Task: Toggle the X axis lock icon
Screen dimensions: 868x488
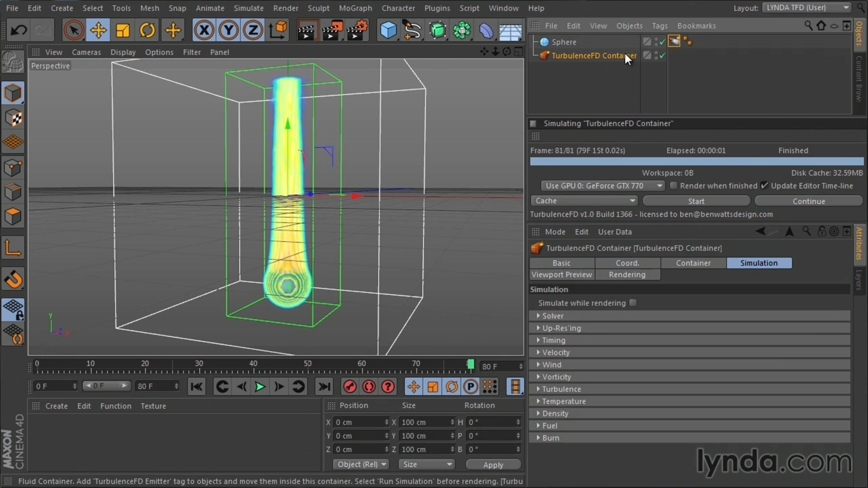Action: click(x=204, y=30)
